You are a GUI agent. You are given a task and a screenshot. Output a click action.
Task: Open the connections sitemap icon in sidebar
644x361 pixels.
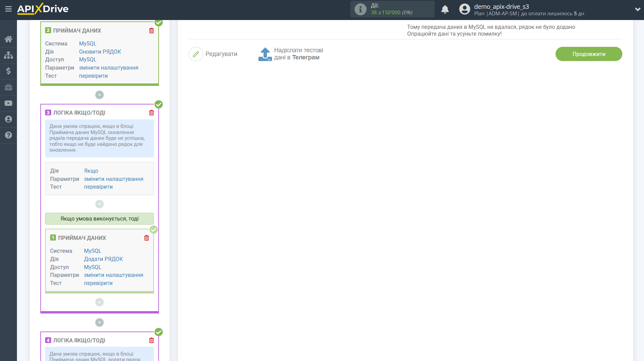click(x=8, y=55)
